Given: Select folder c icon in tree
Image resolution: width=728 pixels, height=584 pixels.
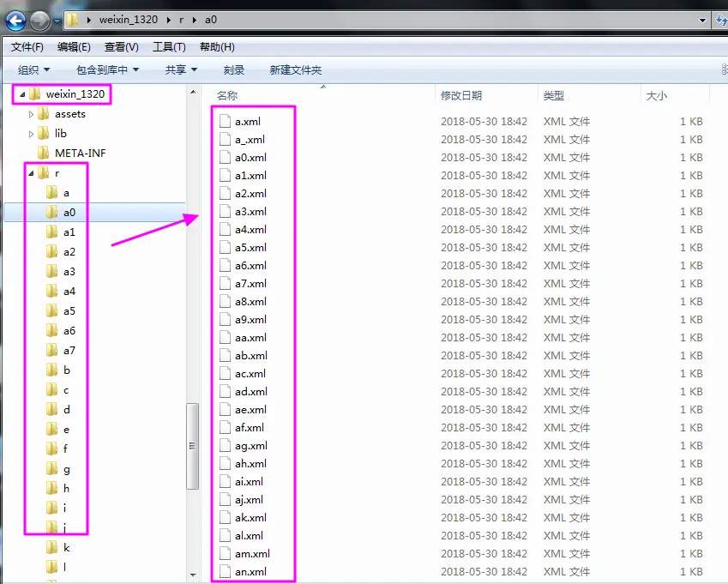Looking at the screenshot, I should pyautogui.click(x=52, y=390).
